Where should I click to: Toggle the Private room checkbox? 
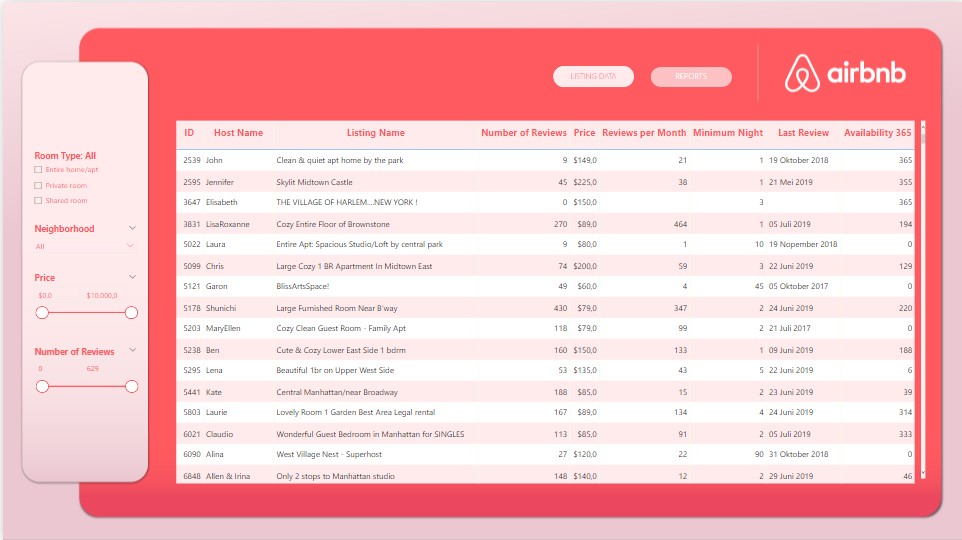pos(38,186)
